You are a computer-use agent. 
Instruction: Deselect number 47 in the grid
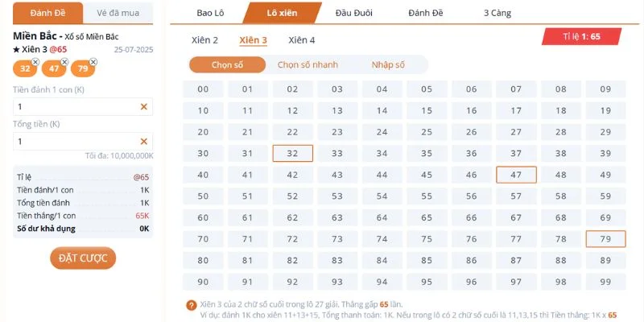(516, 175)
